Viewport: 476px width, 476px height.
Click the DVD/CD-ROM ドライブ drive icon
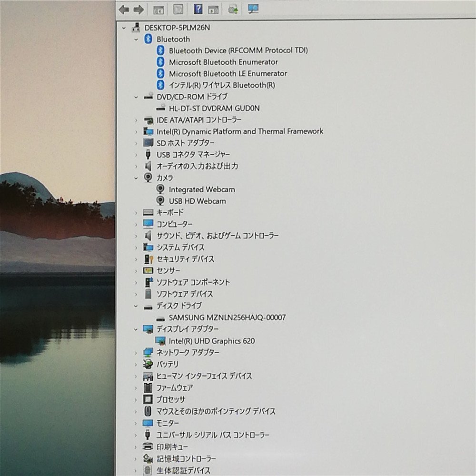point(149,96)
